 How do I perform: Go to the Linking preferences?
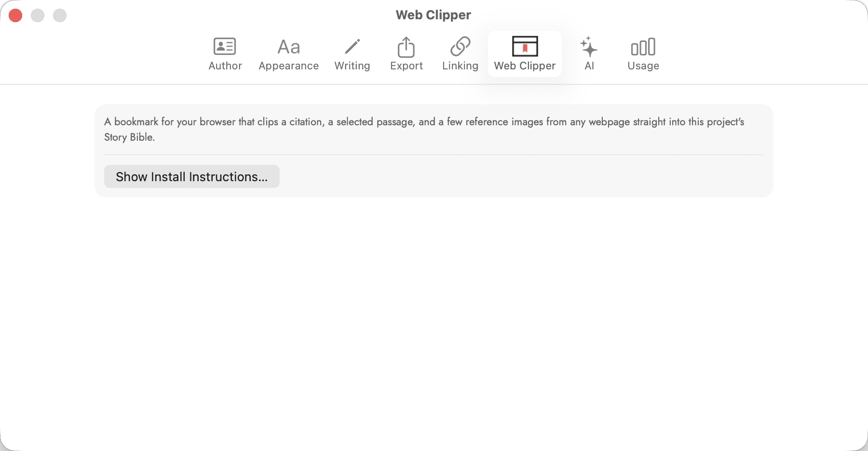(460, 54)
